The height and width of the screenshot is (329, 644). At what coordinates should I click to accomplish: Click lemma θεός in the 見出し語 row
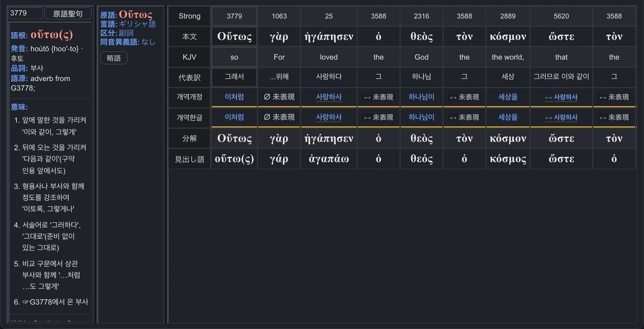pos(422,159)
